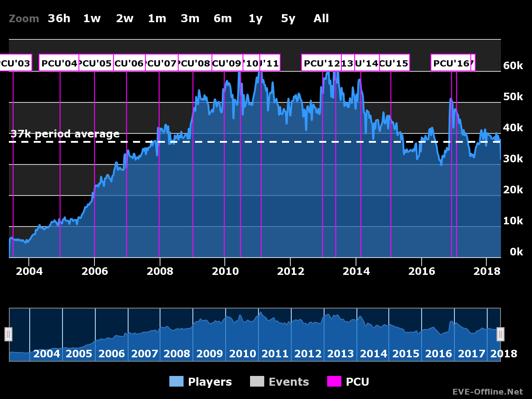This screenshot has height=399, width=532.
Task: Click the right navigator range handle
Action: point(500,334)
